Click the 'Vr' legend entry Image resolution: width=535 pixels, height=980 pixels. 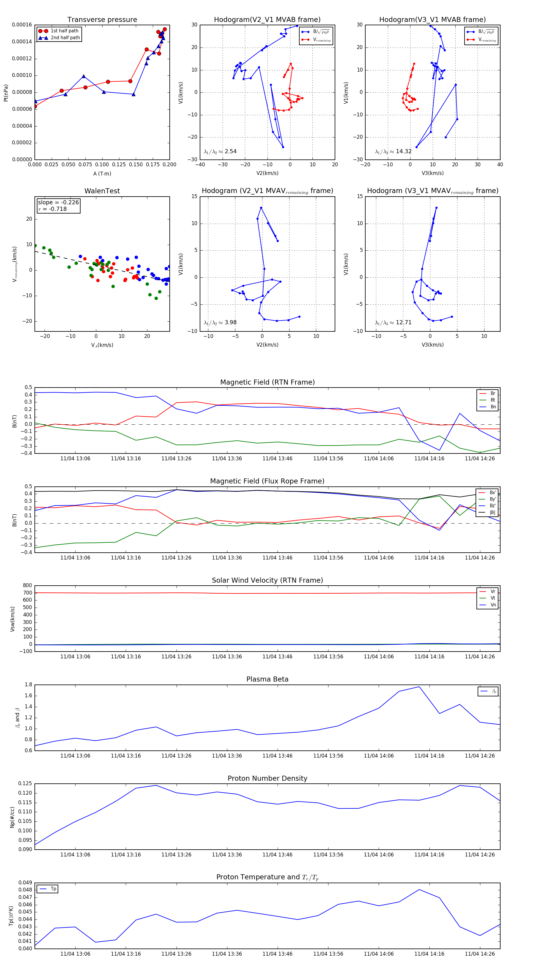(487, 592)
